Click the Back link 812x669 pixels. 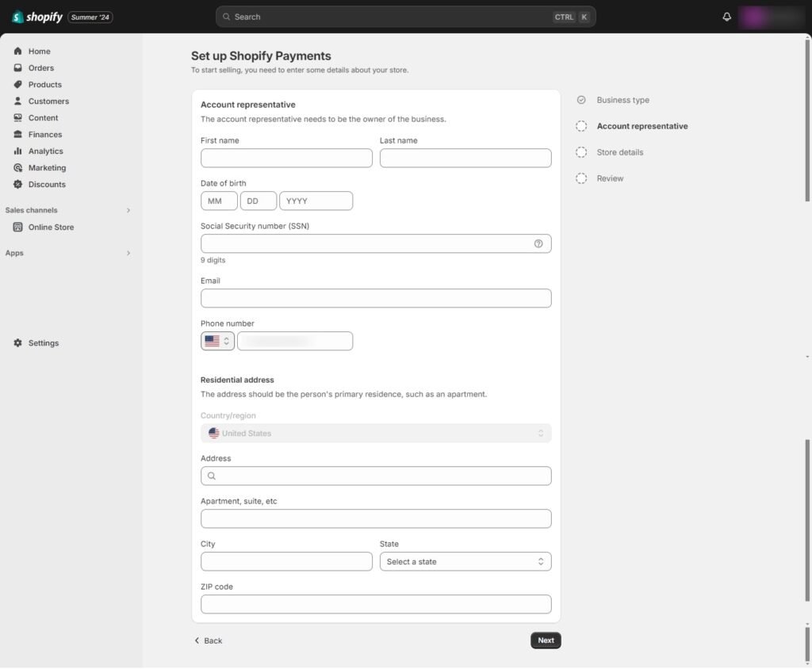(209, 640)
